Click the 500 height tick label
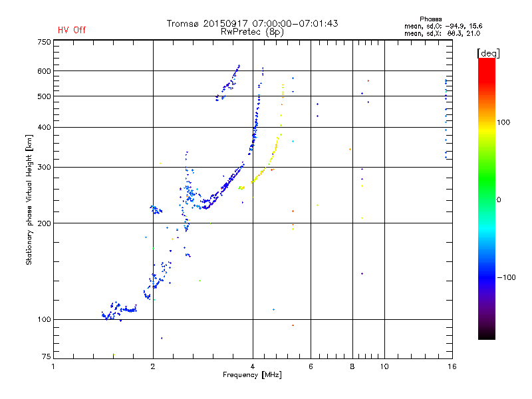 [44, 96]
